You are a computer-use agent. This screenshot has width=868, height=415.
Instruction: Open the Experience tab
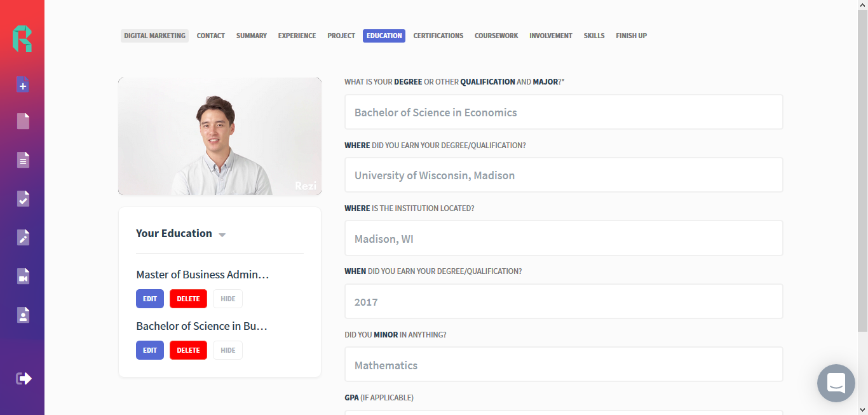click(297, 36)
